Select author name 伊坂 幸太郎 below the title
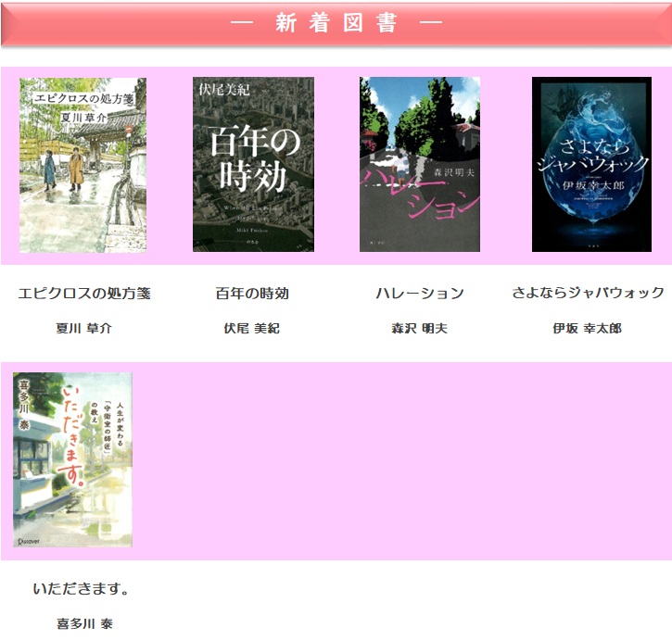 (588, 329)
